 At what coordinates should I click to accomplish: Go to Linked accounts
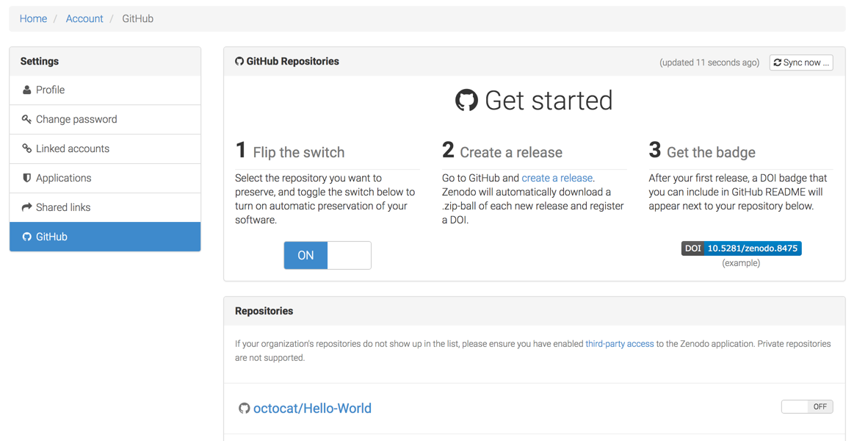tap(105, 148)
